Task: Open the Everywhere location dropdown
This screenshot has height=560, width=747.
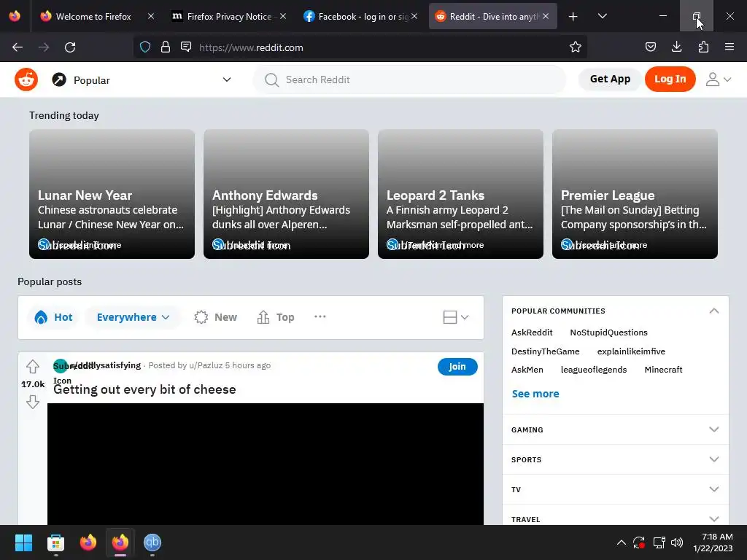Action: 133,317
